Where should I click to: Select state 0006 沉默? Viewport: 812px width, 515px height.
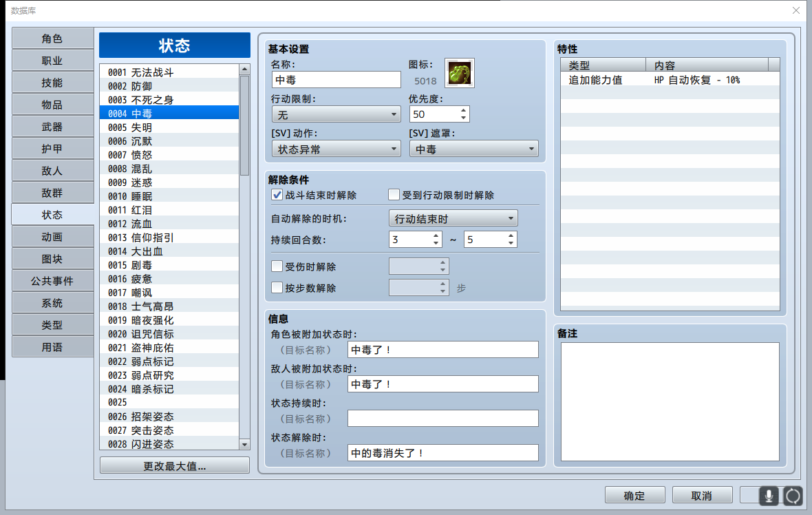(x=169, y=141)
